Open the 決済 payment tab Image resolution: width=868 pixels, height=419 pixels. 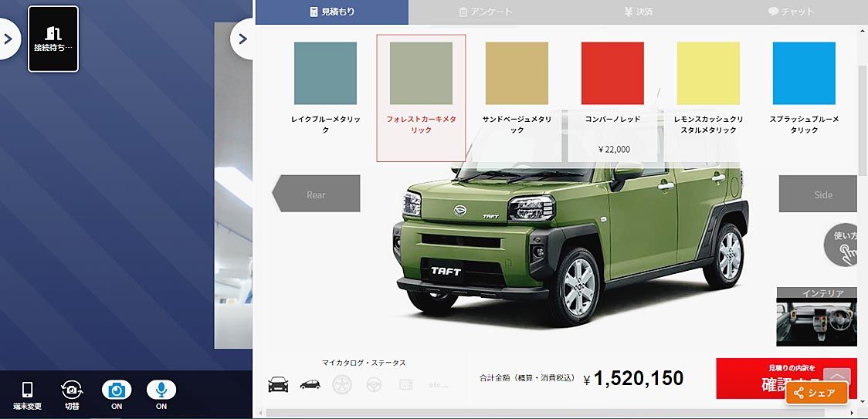pyautogui.click(x=639, y=12)
